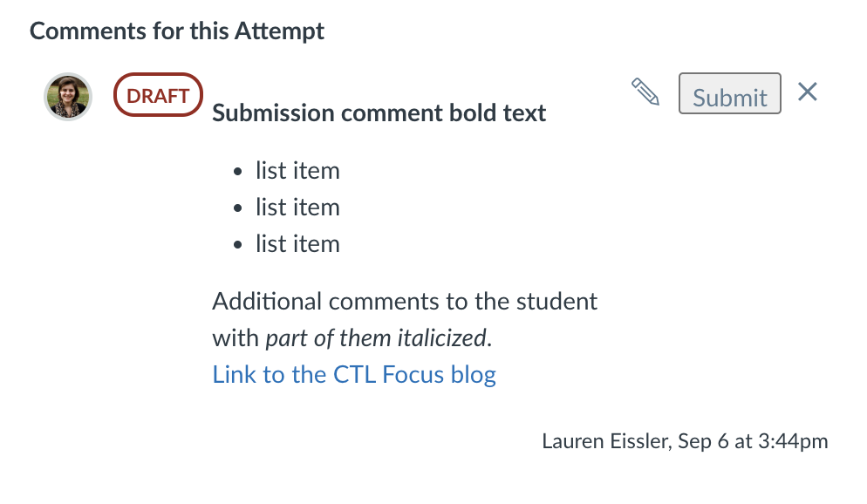867x504 pixels.
Task: Click the word with before italic text
Action: pyautogui.click(x=236, y=338)
